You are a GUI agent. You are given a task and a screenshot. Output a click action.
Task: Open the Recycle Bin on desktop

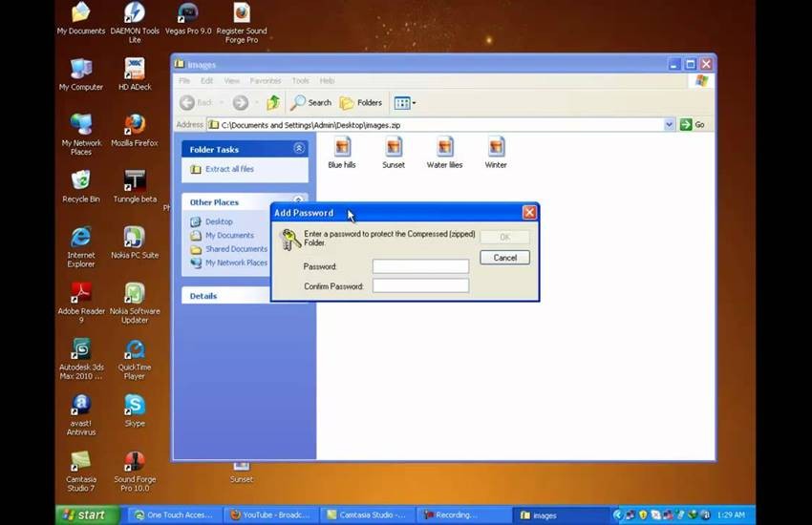pyautogui.click(x=81, y=181)
